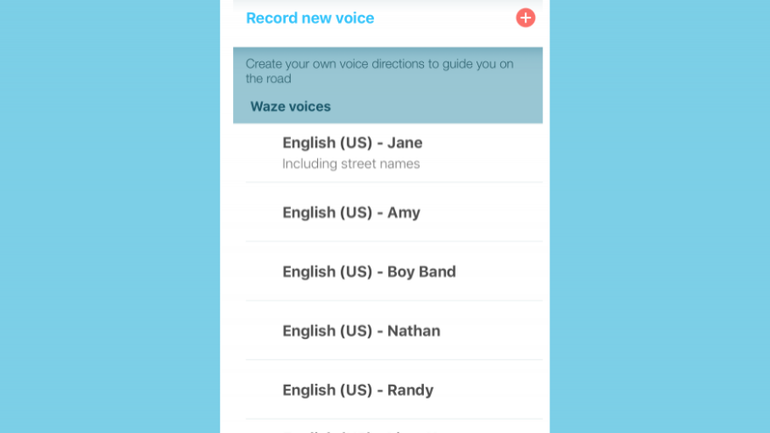
Task: Tap the red plus icon
Action: tap(525, 18)
